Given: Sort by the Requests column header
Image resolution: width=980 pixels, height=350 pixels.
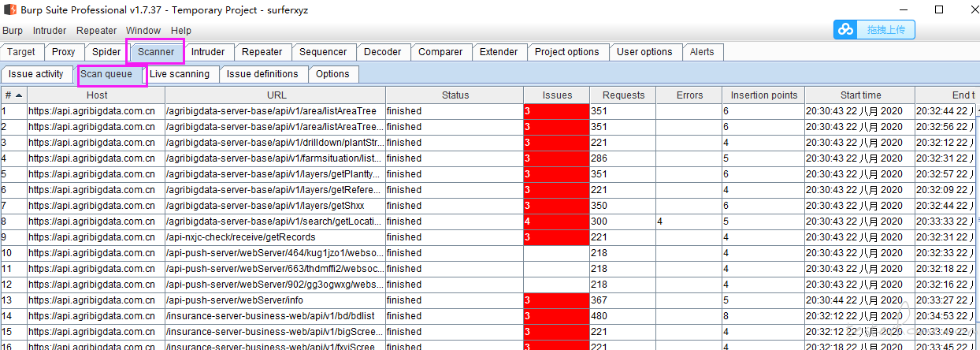Looking at the screenshot, I should pyautogui.click(x=622, y=95).
